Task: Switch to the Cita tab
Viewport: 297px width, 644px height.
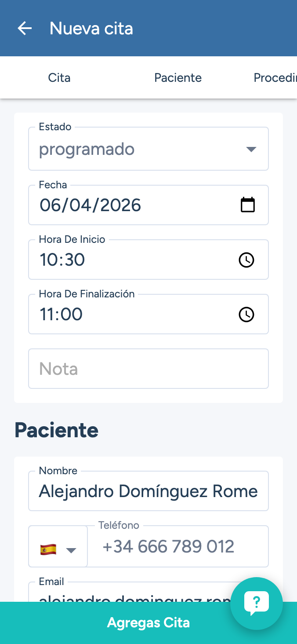Action: tap(59, 78)
